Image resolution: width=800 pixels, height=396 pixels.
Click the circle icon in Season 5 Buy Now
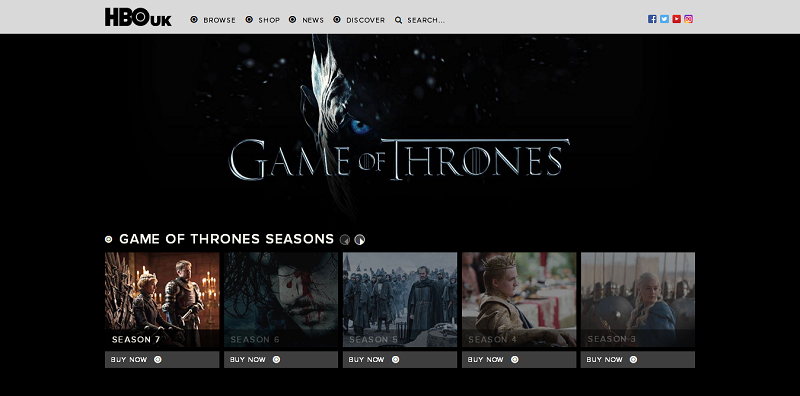395,359
